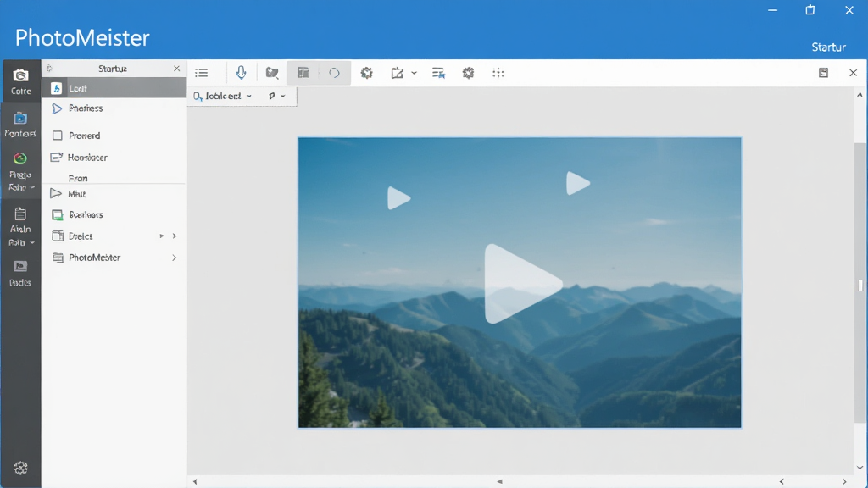
Task: Open the folder search toolbar icon
Action: (x=272, y=73)
